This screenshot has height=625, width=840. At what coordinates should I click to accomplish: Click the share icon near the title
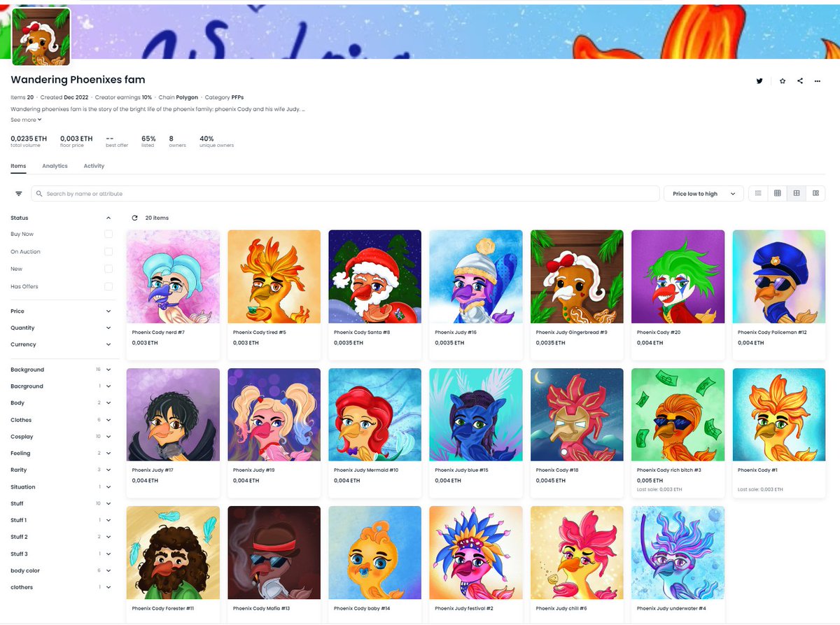800,81
